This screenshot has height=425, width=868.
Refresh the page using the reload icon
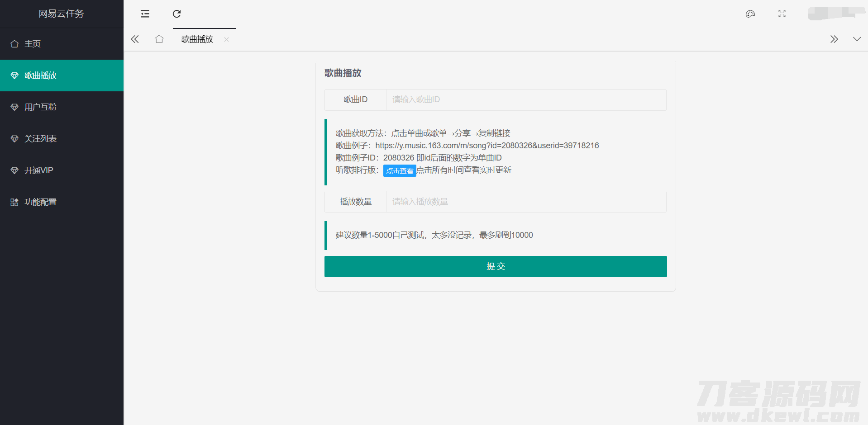[x=176, y=14]
